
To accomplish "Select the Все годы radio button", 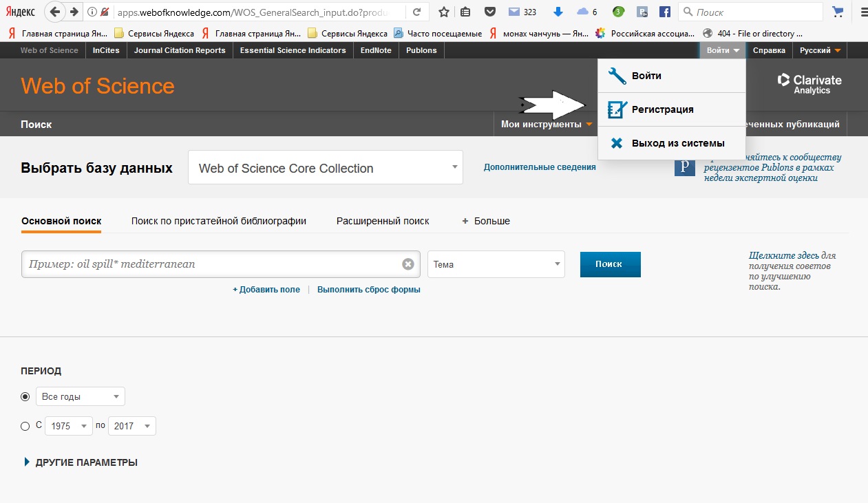I will (25, 396).
